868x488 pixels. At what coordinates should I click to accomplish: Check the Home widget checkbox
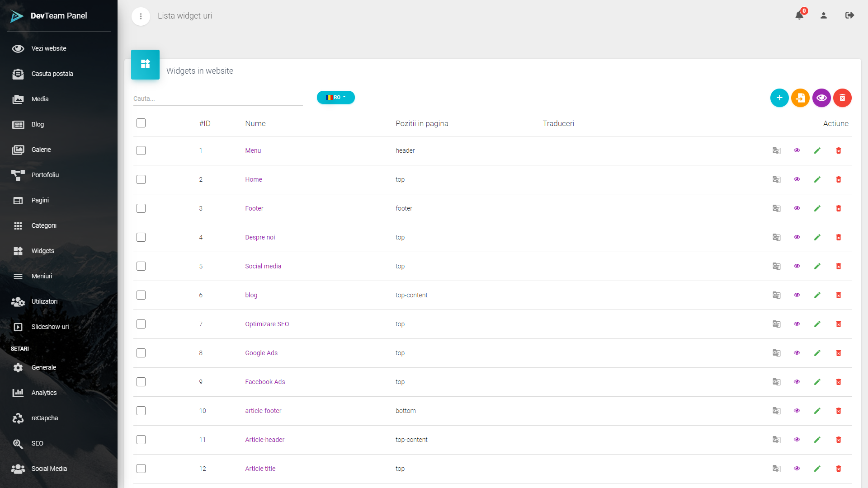[141, 179]
